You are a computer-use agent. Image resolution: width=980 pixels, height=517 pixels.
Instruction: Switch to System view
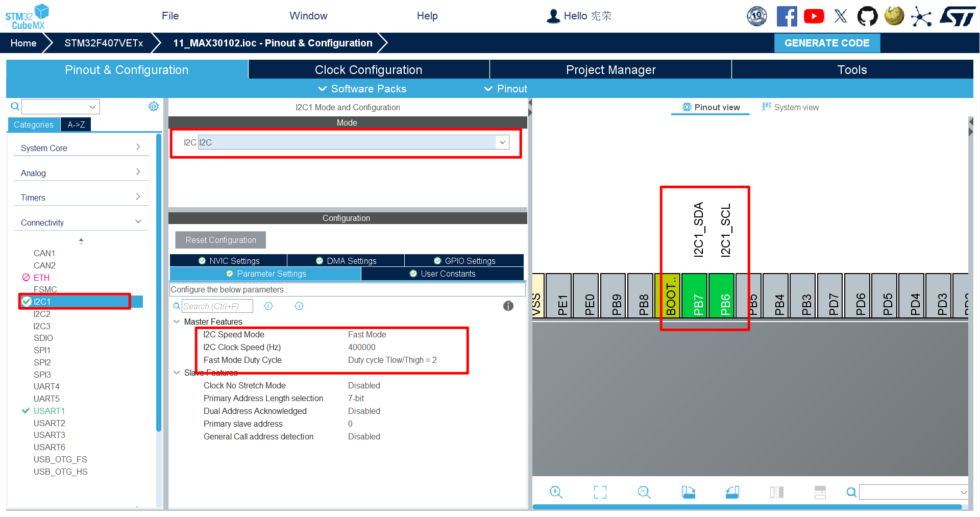[790, 107]
